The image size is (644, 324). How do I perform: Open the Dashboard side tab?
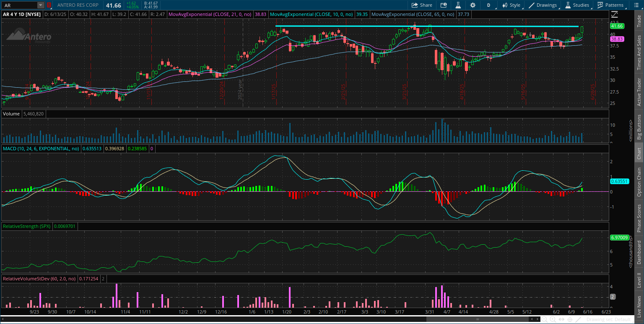coord(639,252)
